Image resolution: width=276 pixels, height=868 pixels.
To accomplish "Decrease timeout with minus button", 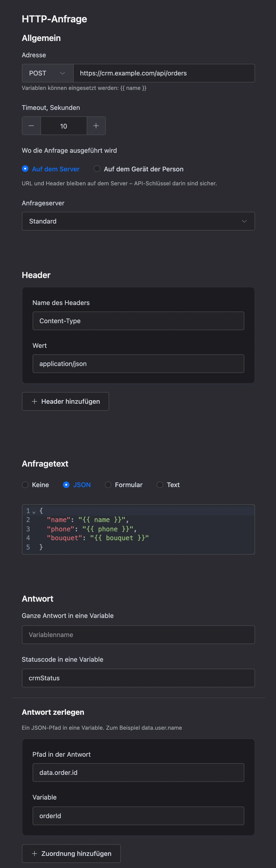I will [x=31, y=126].
